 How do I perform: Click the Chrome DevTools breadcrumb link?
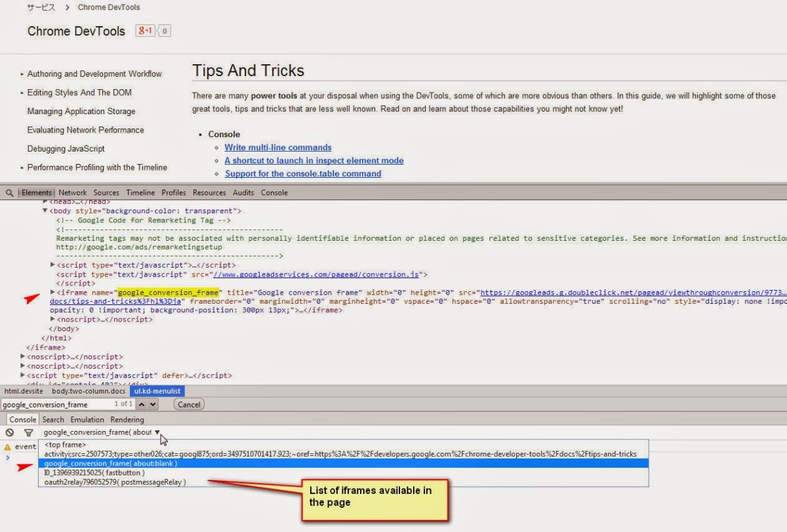[109, 8]
